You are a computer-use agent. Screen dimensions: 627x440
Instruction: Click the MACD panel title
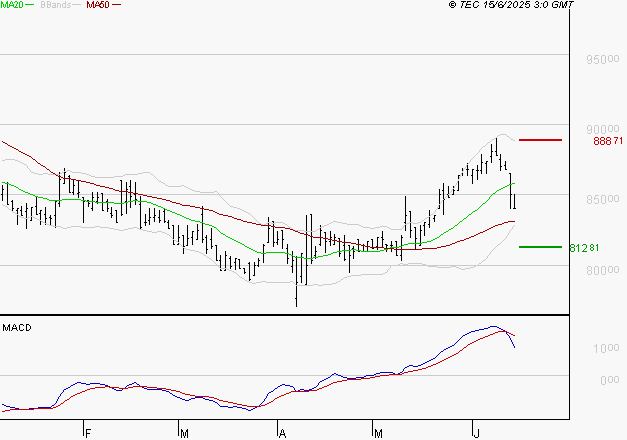coord(18,327)
